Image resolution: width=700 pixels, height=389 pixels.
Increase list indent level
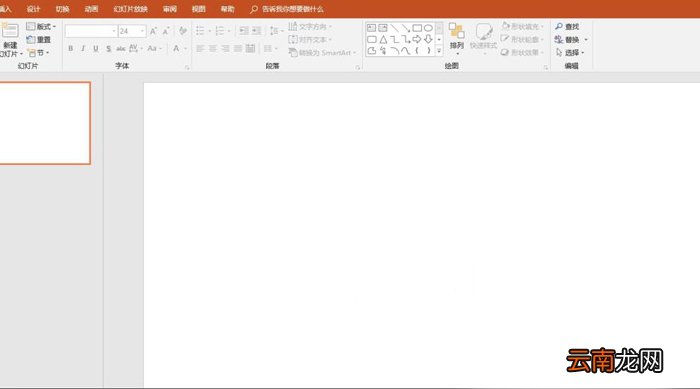(257, 31)
